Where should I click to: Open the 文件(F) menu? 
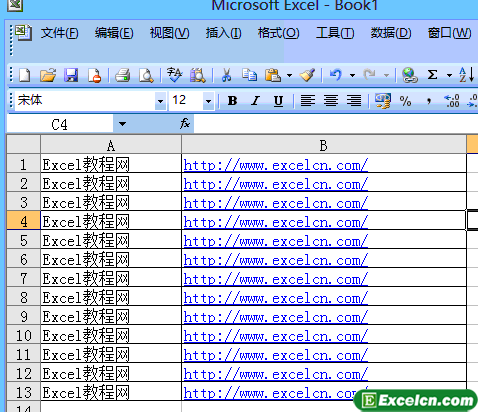click(60, 33)
